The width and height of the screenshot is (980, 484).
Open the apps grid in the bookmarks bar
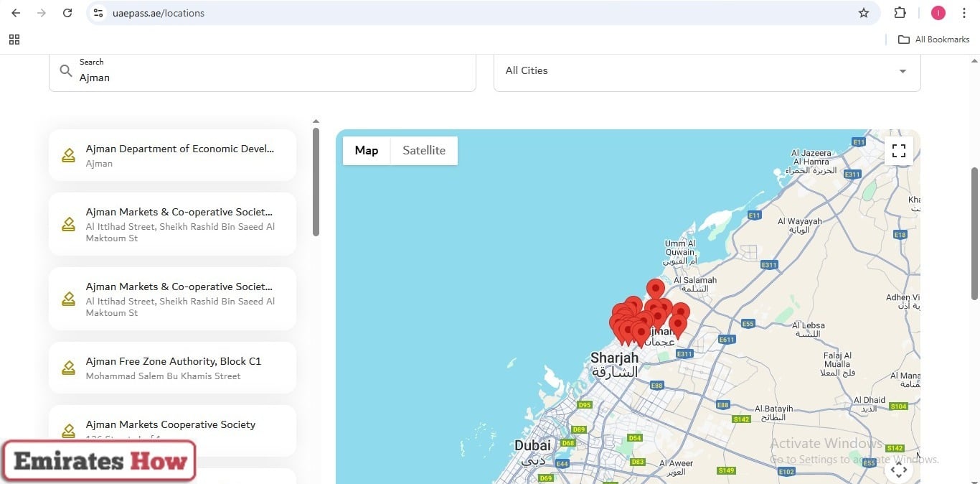pyautogui.click(x=14, y=39)
